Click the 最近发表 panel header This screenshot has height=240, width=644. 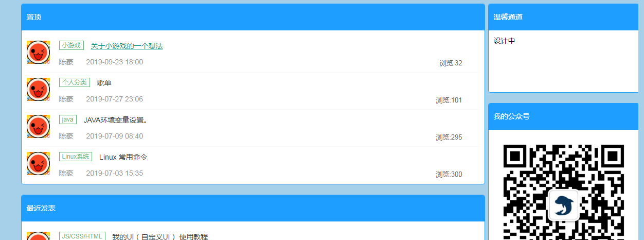[x=253, y=208]
